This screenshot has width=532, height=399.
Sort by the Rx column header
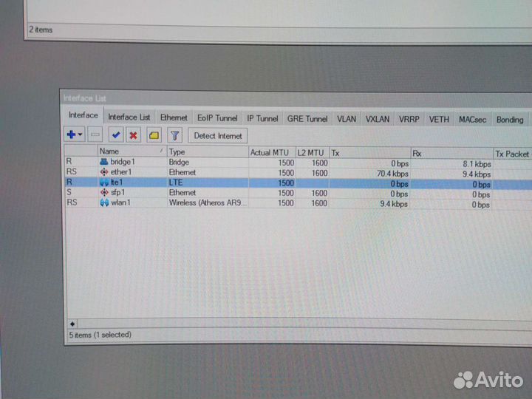(451, 154)
